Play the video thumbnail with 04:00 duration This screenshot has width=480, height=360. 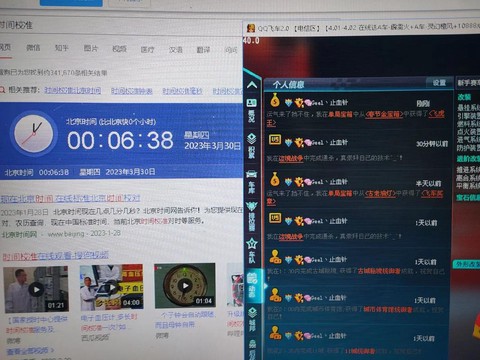click(x=112, y=287)
